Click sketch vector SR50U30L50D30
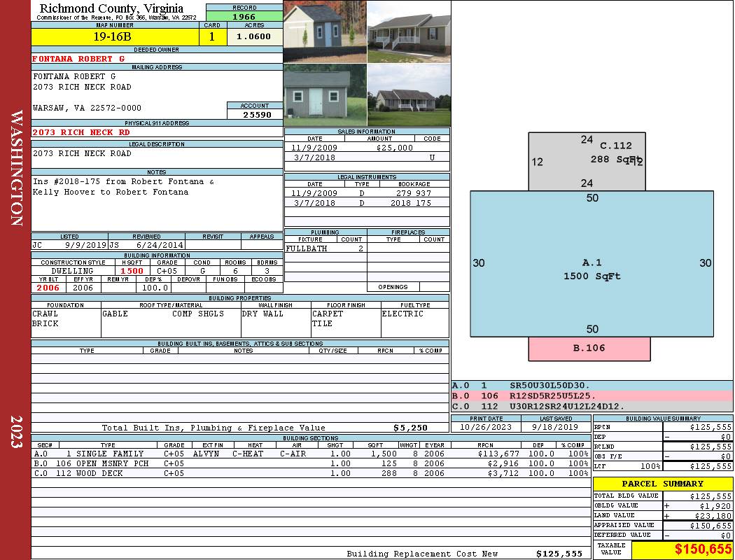 click(549, 386)
